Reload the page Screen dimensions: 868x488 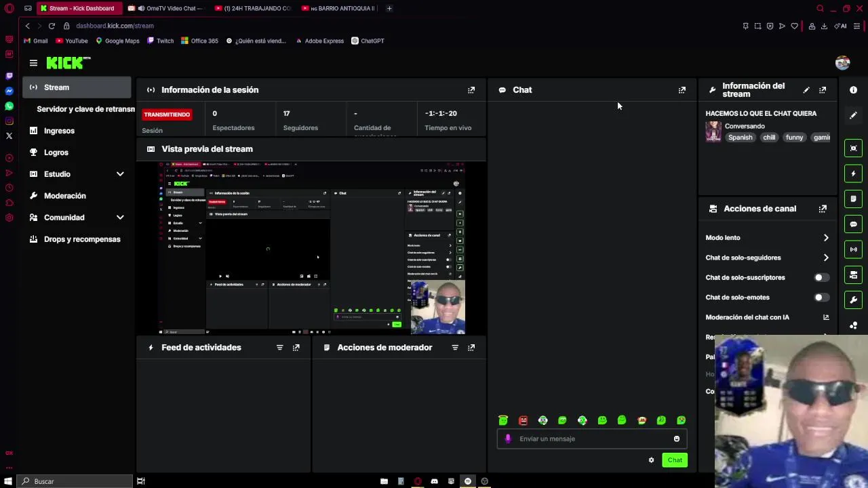pos(52,26)
